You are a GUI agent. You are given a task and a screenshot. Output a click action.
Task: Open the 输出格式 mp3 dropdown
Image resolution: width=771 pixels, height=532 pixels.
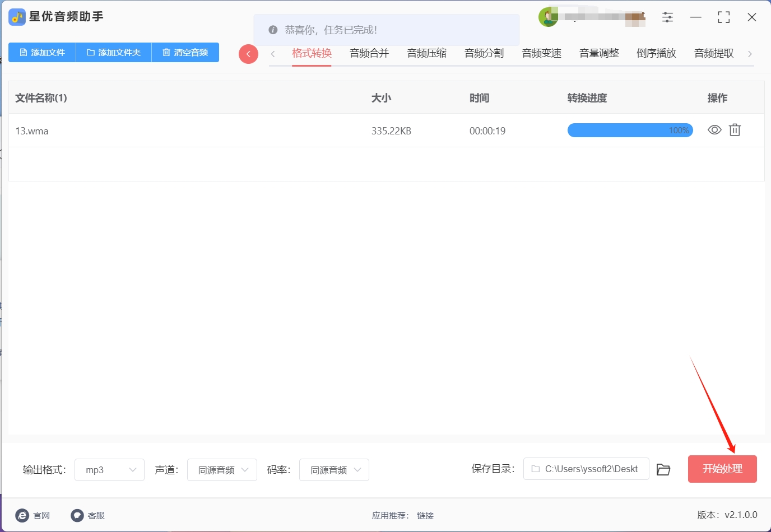(x=109, y=470)
